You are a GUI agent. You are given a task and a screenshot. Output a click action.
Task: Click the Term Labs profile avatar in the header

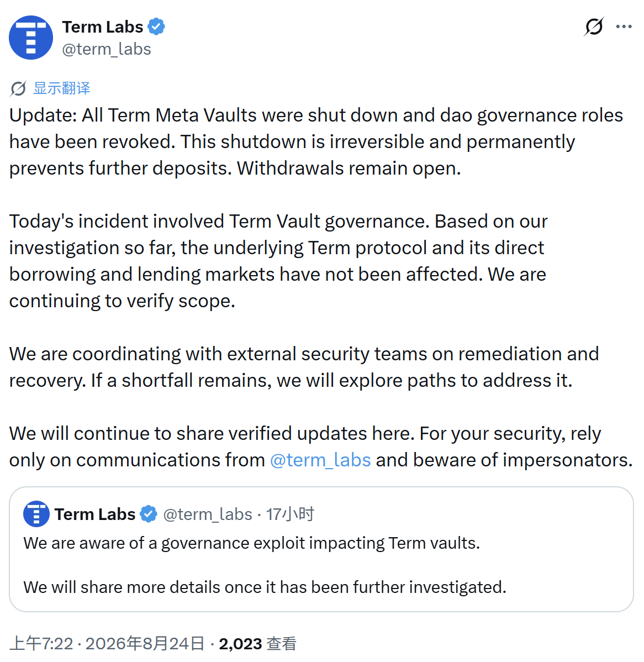(x=31, y=38)
